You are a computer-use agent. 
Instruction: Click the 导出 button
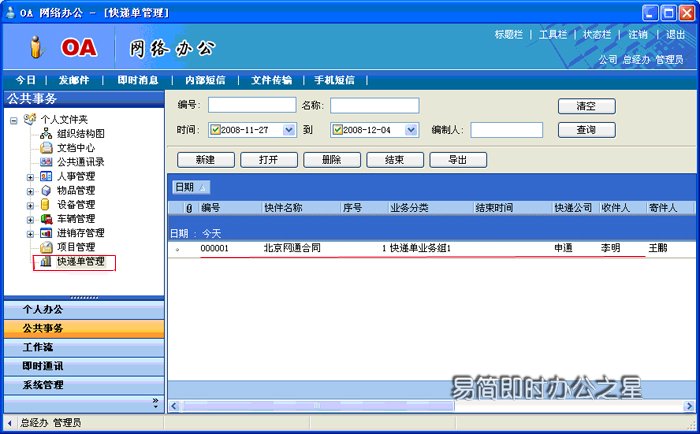(458, 160)
